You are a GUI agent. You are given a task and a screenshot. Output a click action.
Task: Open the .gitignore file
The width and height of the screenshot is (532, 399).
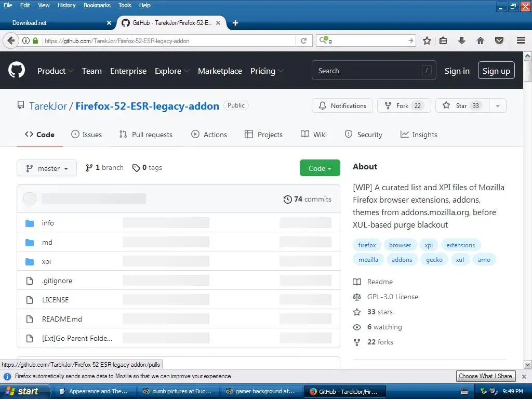[x=57, y=281]
